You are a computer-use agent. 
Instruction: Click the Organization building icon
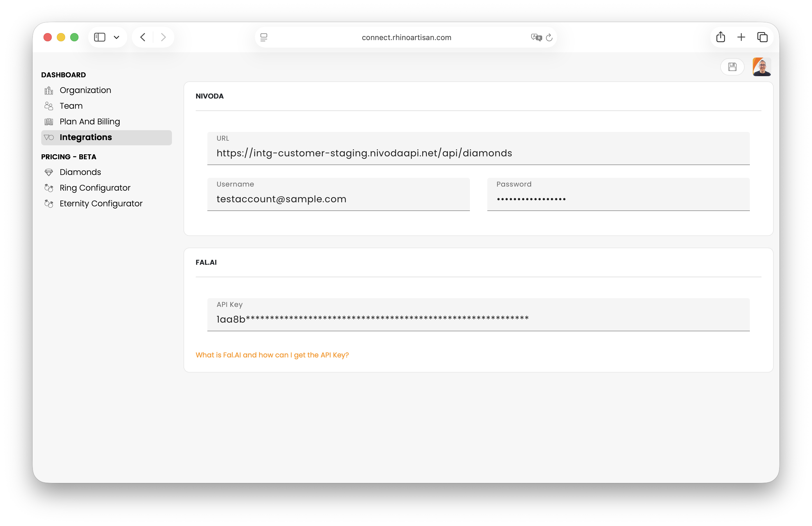click(49, 90)
